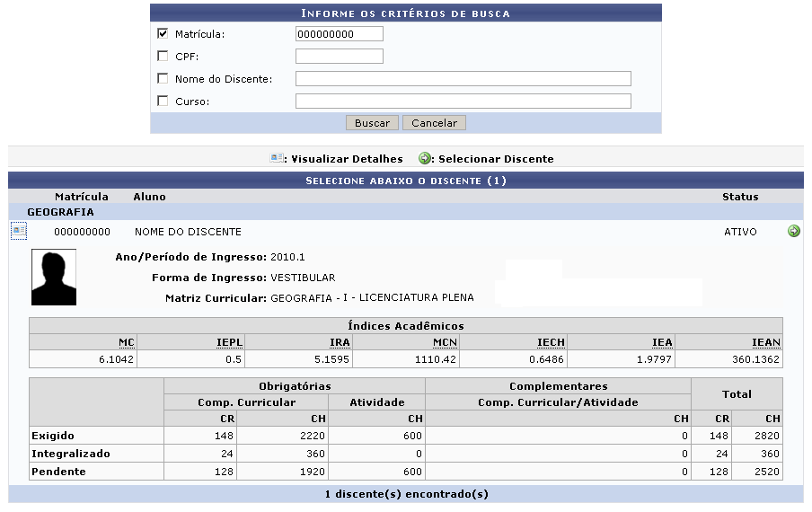Screen dimensions: 812x512
Task: Click the VESTIBULAR entry form value
Action: (303, 278)
